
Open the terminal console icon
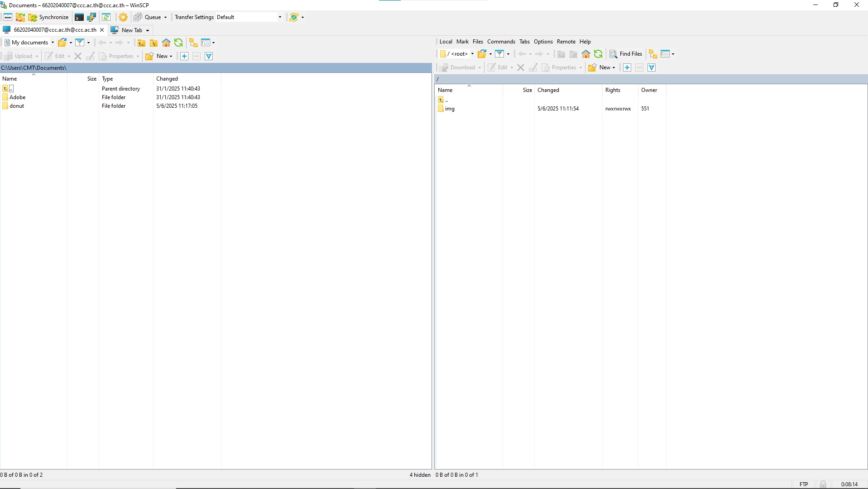(79, 17)
